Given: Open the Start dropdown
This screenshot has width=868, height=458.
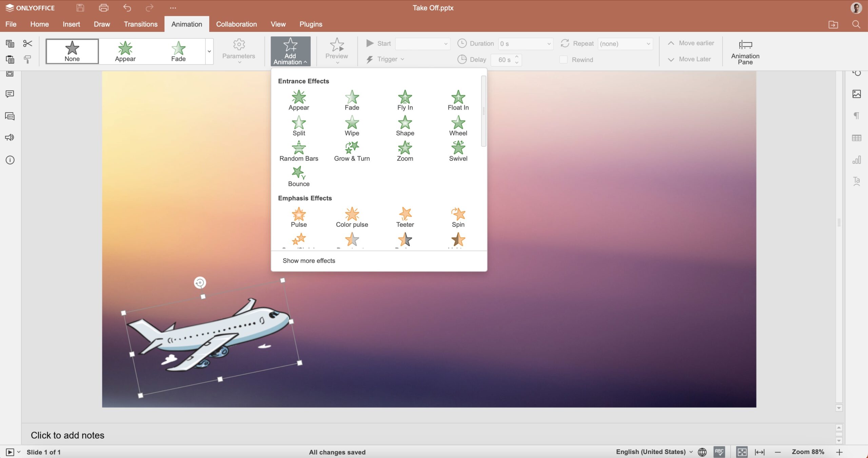Looking at the screenshot, I should [422, 44].
